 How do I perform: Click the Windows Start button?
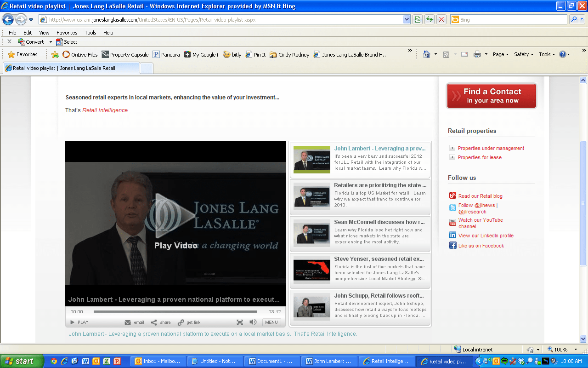(22, 361)
